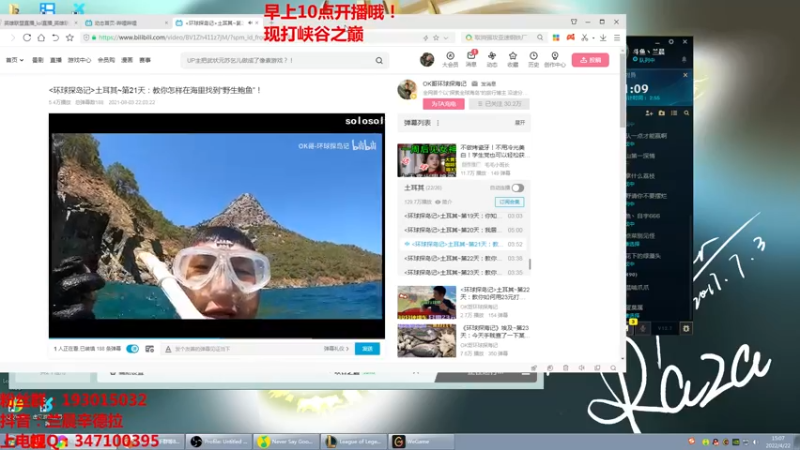
Task: Click the pink 为TA充电 button
Action: click(443, 104)
